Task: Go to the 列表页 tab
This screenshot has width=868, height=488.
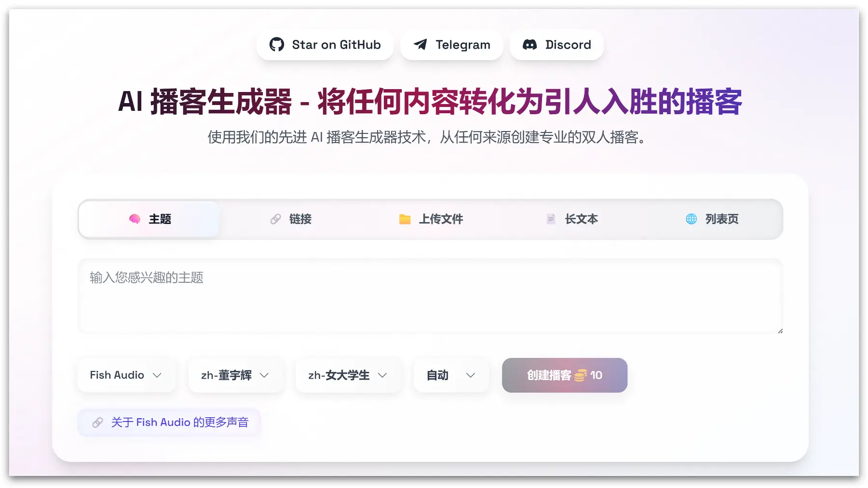Action: (x=712, y=219)
